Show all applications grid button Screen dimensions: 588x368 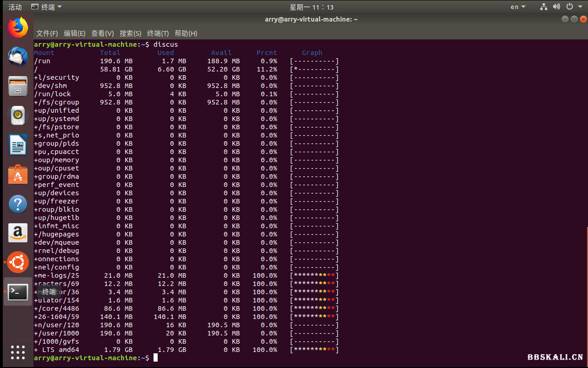[x=18, y=352]
